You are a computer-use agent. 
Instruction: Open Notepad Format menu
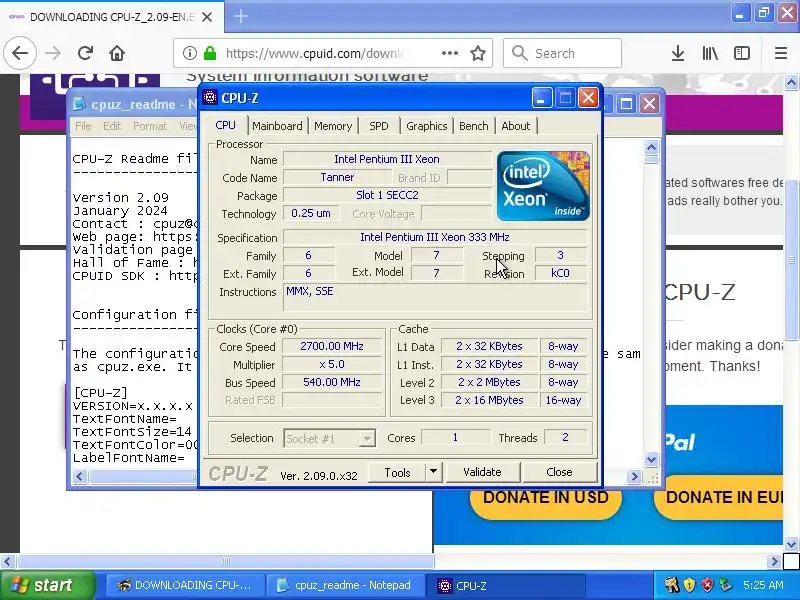(x=149, y=126)
